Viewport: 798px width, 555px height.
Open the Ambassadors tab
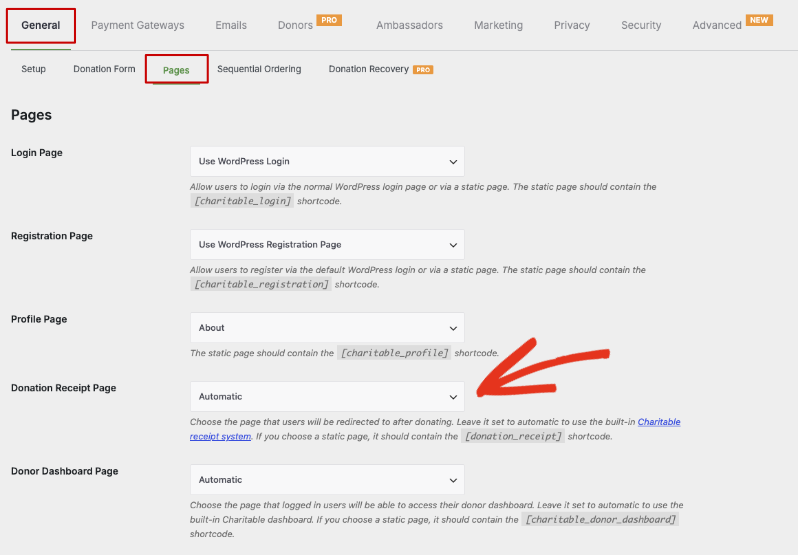[x=409, y=25]
